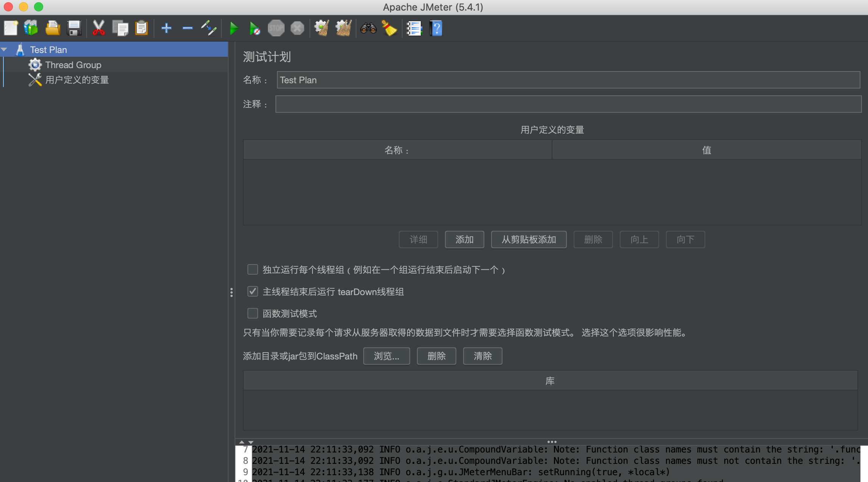Click the log panel expand down arrow
Image resolution: width=868 pixels, height=482 pixels.
(250, 442)
